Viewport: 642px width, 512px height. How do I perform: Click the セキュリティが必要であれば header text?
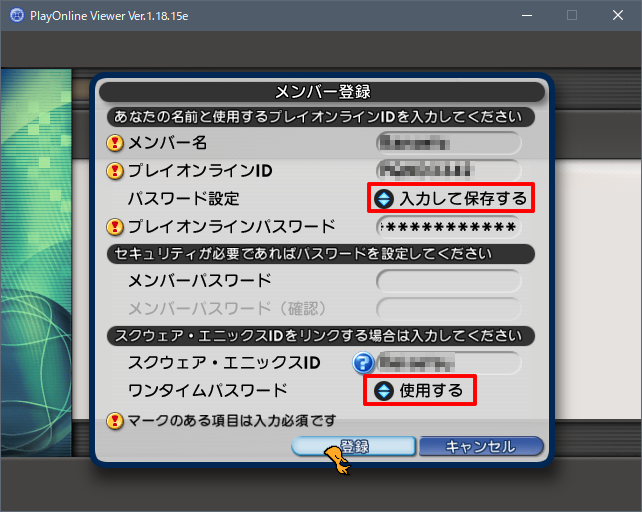(x=303, y=254)
